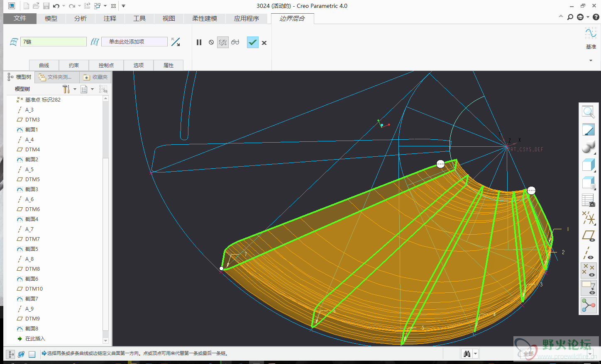Click the Regenerate model icon
The image size is (601, 364).
pos(87,6)
